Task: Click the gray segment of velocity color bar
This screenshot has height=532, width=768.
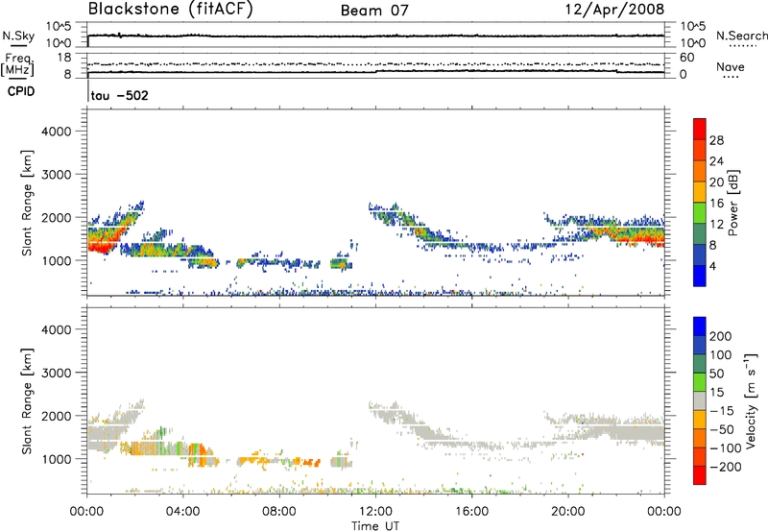Action: (700, 401)
